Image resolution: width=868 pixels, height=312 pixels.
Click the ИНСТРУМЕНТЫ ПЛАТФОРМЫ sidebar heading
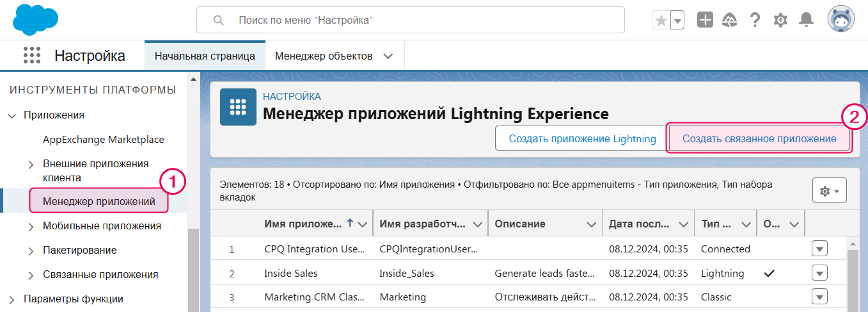point(93,90)
